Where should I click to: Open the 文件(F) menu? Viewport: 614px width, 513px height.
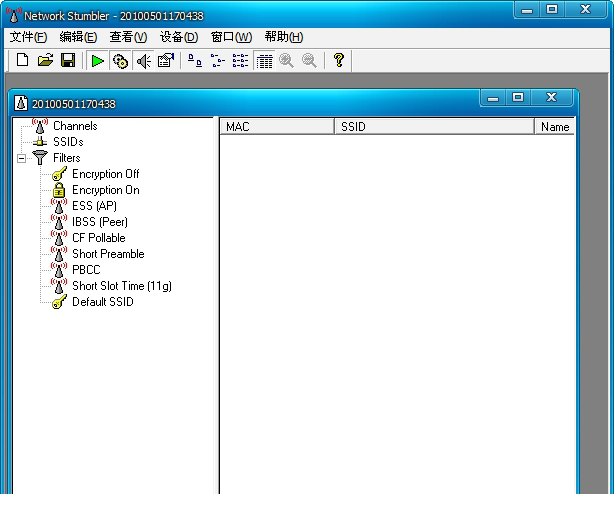point(29,37)
